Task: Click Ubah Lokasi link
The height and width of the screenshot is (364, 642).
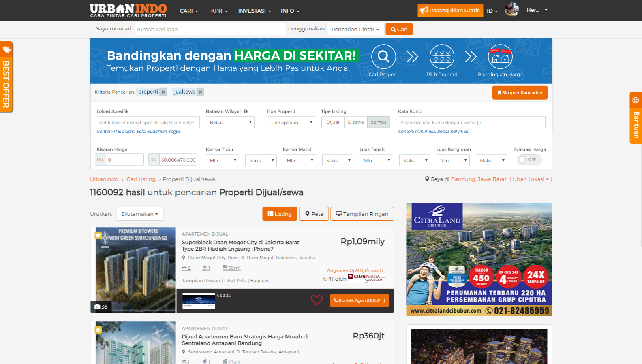Action: click(531, 179)
